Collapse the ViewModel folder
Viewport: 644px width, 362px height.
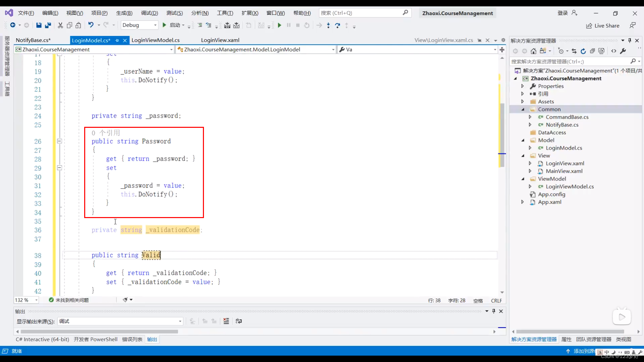(x=523, y=179)
